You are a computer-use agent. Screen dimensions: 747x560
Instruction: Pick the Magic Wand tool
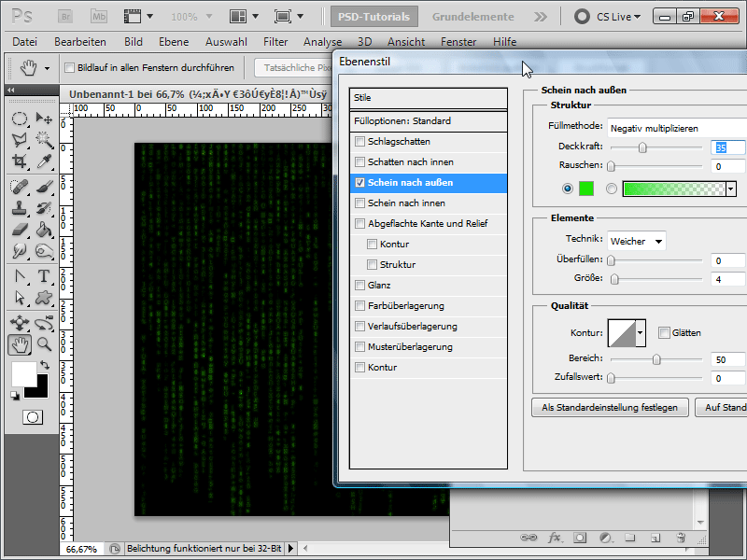pyautogui.click(x=44, y=139)
